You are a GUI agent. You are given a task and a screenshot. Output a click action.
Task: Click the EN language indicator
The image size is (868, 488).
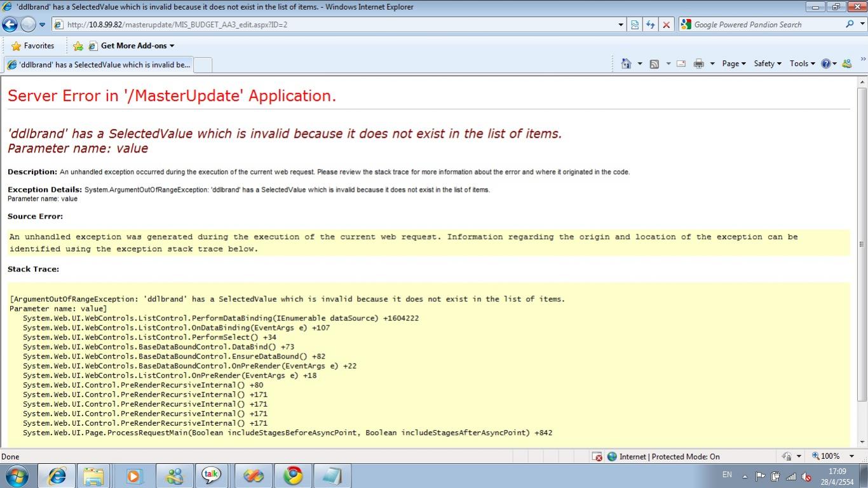[727, 475]
